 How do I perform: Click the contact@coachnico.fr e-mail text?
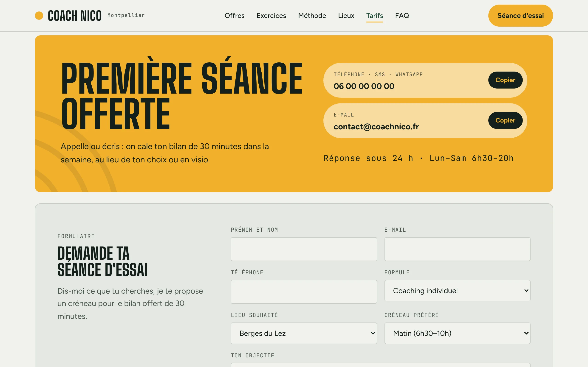click(x=376, y=127)
